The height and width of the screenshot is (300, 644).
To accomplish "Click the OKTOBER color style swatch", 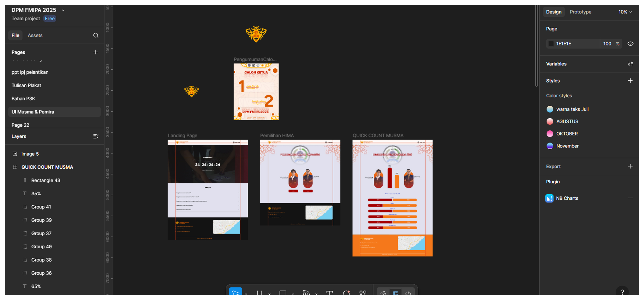I will tap(550, 134).
